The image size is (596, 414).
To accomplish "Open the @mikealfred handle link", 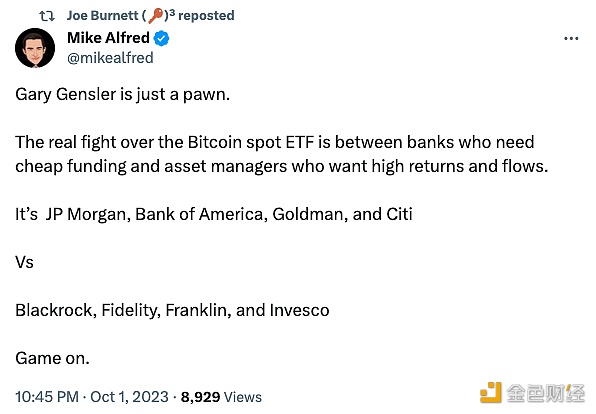I will point(110,58).
